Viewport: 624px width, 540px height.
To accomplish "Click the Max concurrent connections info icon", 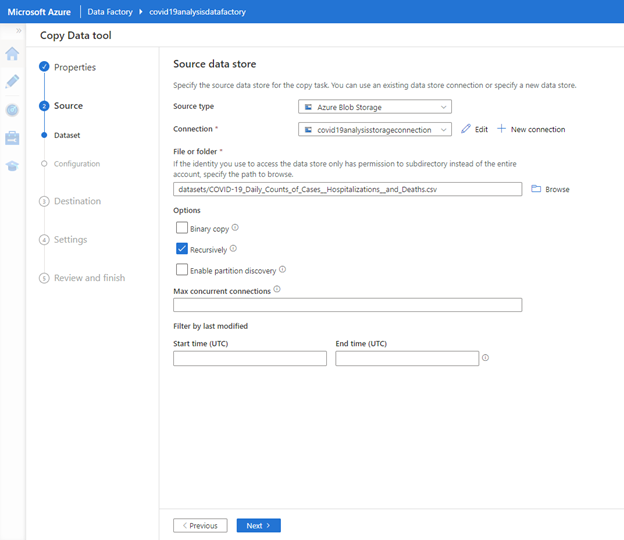I will [277, 289].
